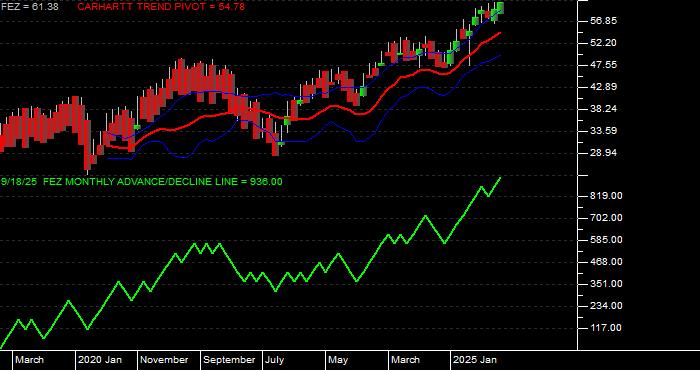Click the 351.00 advance/decline axis value
700x370 pixels.
point(606,284)
